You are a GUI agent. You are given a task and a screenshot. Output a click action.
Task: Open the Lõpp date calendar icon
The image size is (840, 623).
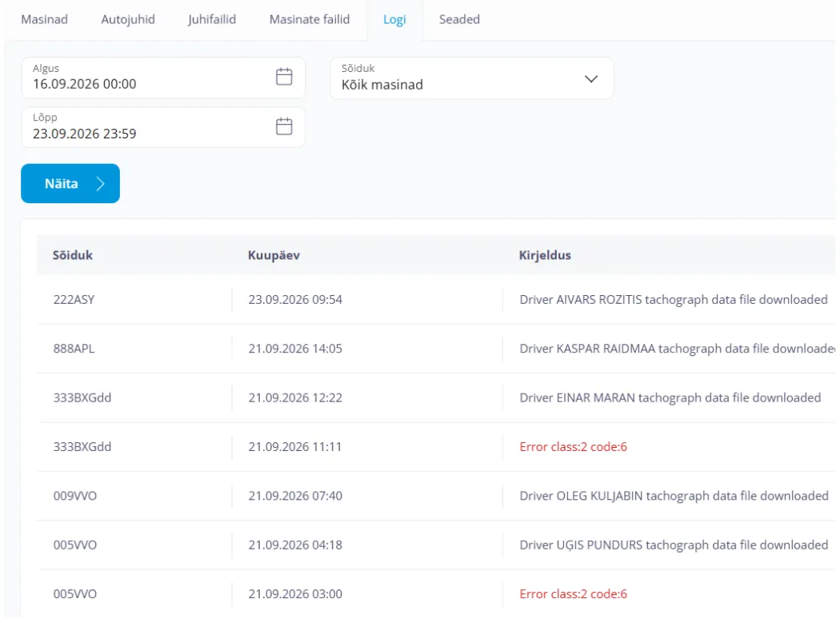click(284, 126)
